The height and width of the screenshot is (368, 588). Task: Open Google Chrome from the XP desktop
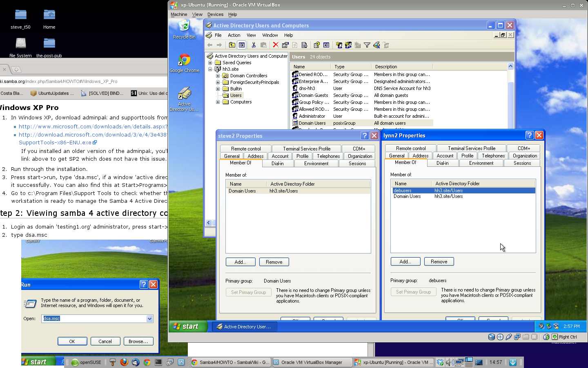tap(185, 59)
